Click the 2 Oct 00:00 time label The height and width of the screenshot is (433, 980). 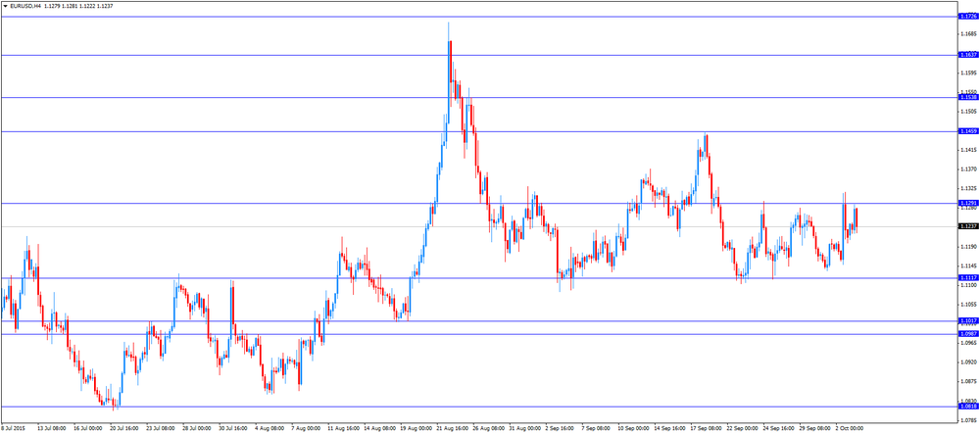tap(850, 429)
